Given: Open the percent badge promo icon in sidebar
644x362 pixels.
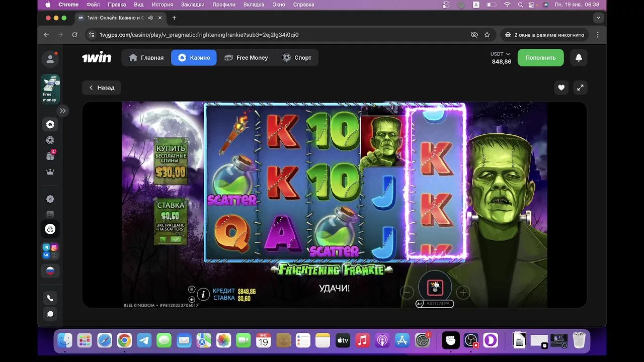Looking at the screenshot, I should click(x=50, y=199).
